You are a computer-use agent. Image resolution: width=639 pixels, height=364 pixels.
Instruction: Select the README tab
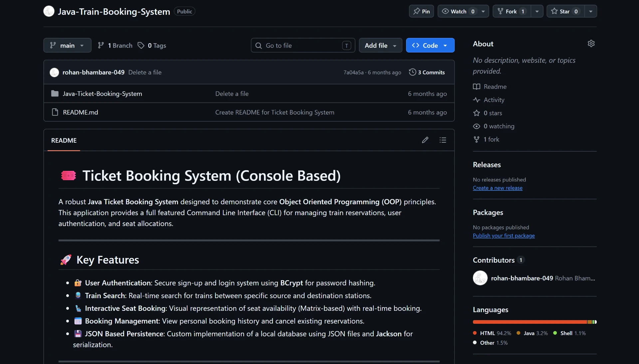point(64,140)
